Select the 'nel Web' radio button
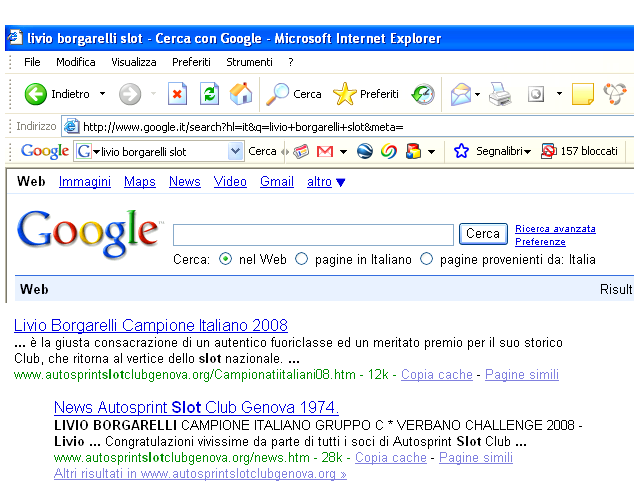The width and height of the screenshot is (634, 500). 225,259
